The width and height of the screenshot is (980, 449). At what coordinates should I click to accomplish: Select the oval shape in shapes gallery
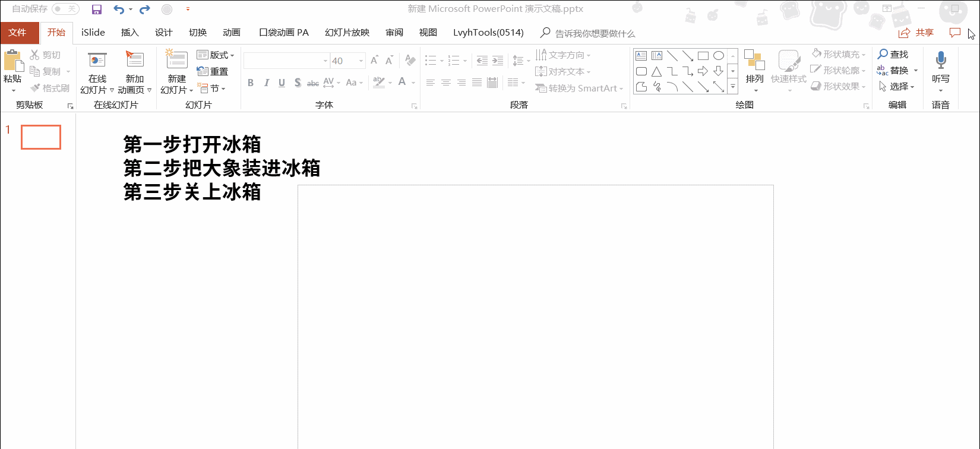719,56
